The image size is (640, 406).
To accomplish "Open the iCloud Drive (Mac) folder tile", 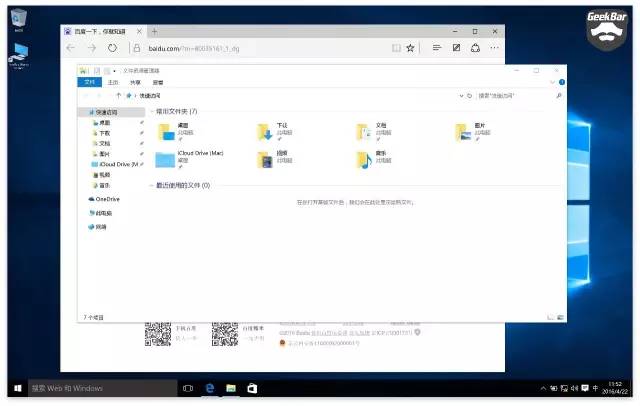I will pos(190,160).
